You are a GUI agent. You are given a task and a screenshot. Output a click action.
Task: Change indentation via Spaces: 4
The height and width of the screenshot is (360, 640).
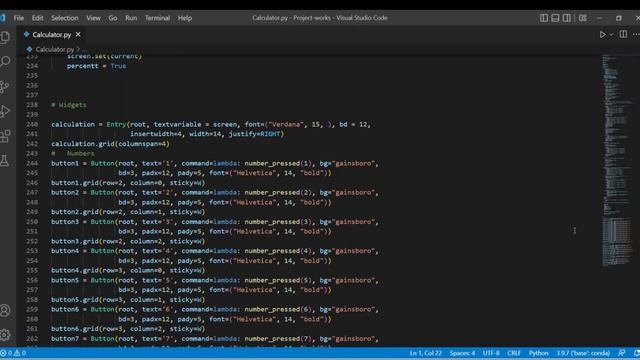pyautogui.click(x=462, y=353)
